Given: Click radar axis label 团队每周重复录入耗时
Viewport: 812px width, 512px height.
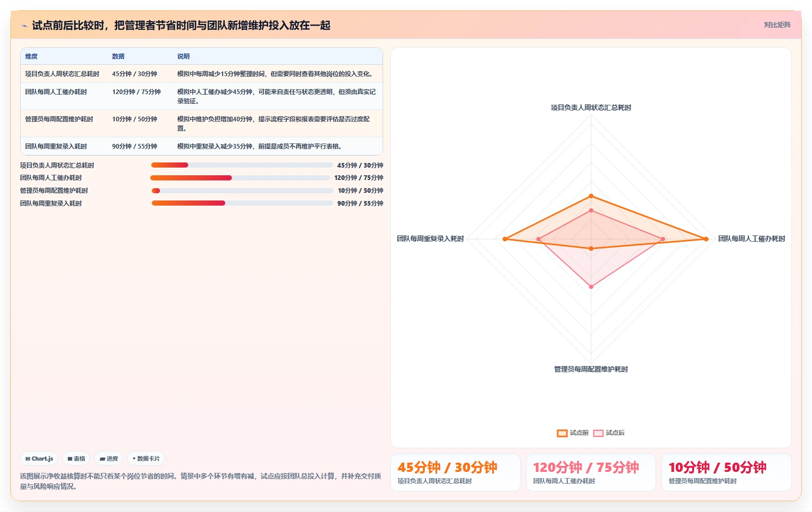Looking at the screenshot, I should (430, 239).
